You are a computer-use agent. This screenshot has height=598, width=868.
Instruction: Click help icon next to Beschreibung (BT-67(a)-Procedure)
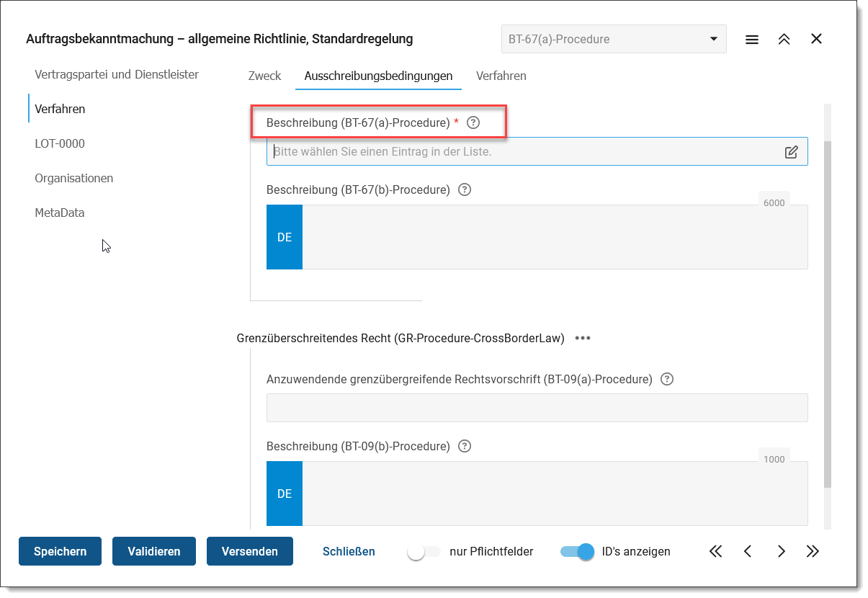click(473, 122)
